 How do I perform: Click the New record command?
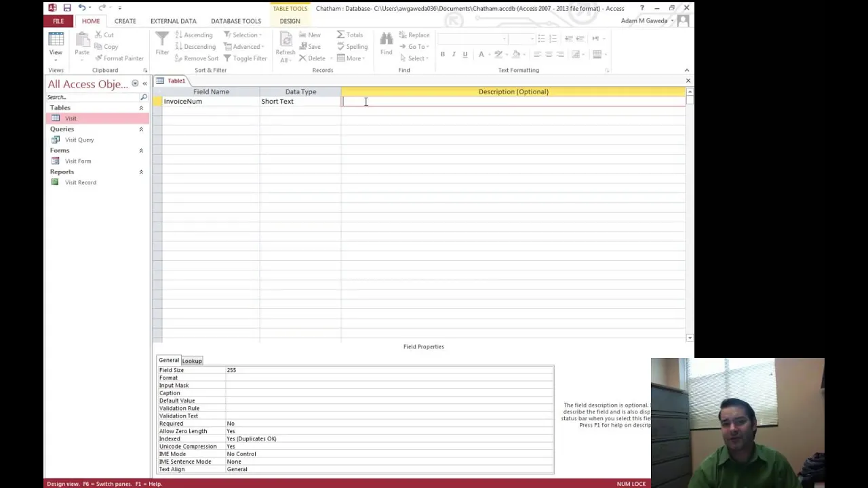pyautogui.click(x=310, y=35)
